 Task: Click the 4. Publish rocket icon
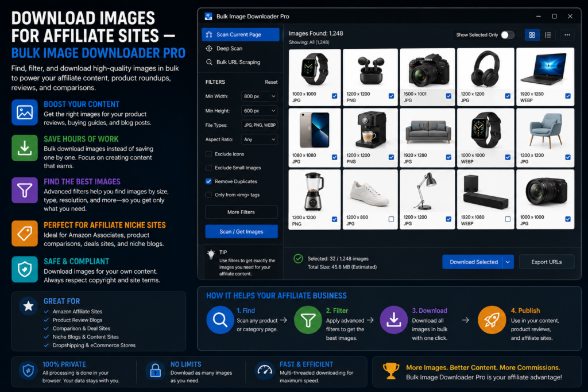coord(492,320)
